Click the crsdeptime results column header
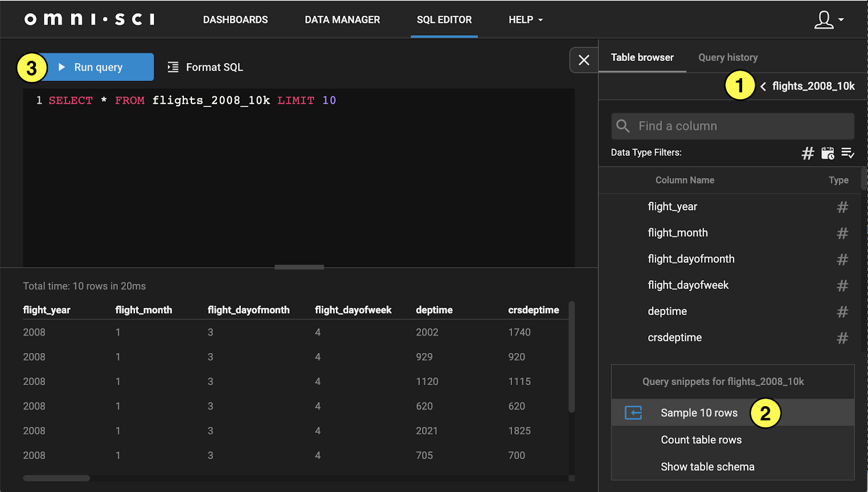868x492 pixels. 533,310
